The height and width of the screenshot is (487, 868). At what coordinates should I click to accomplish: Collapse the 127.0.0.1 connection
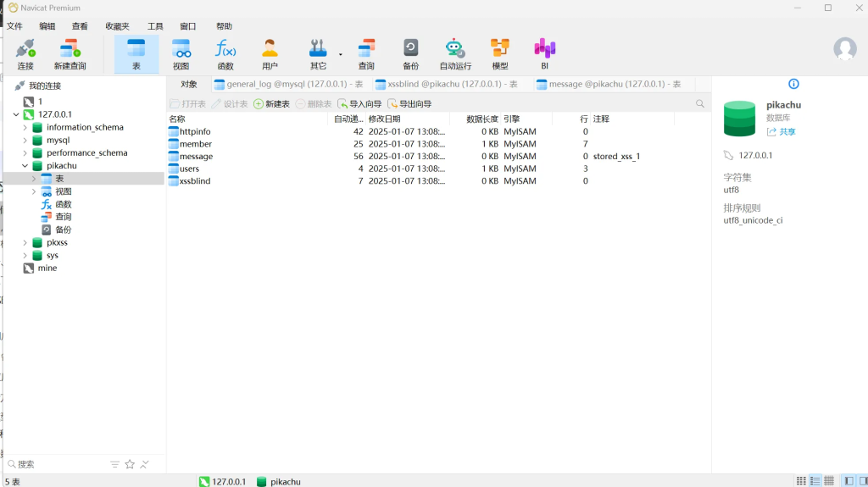[16, 114]
